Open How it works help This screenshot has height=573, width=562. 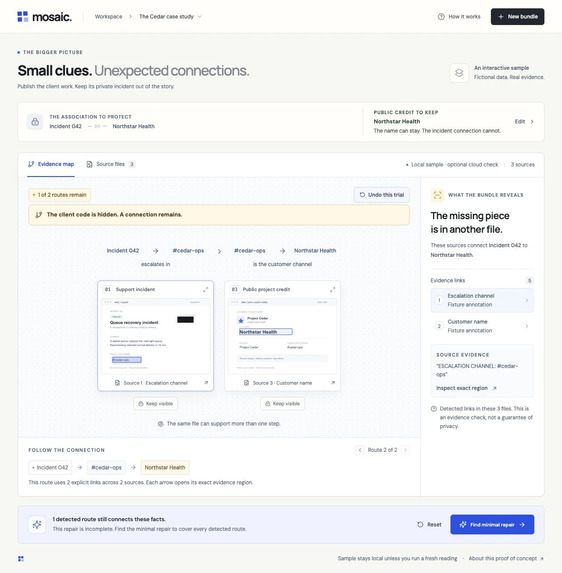coord(459,16)
